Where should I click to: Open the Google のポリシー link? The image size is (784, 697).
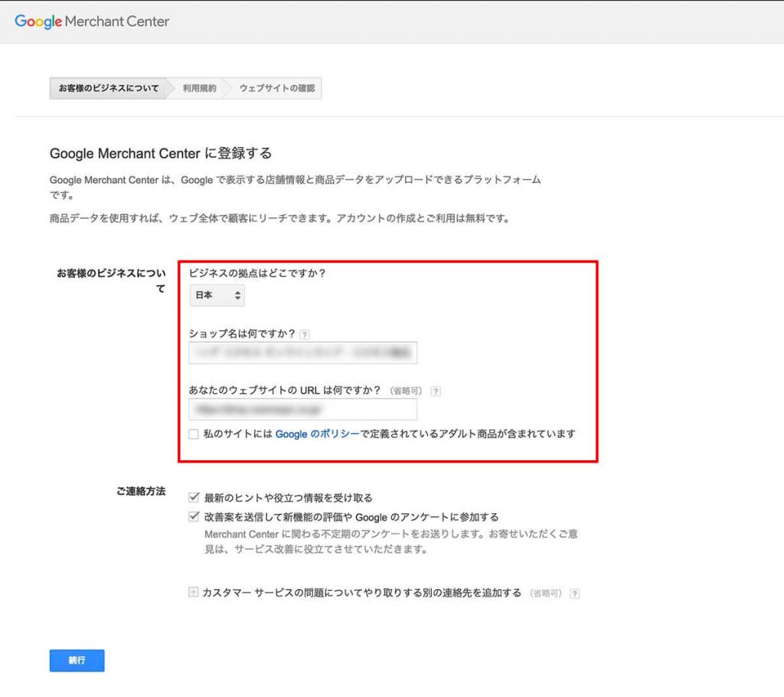point(318,434)
